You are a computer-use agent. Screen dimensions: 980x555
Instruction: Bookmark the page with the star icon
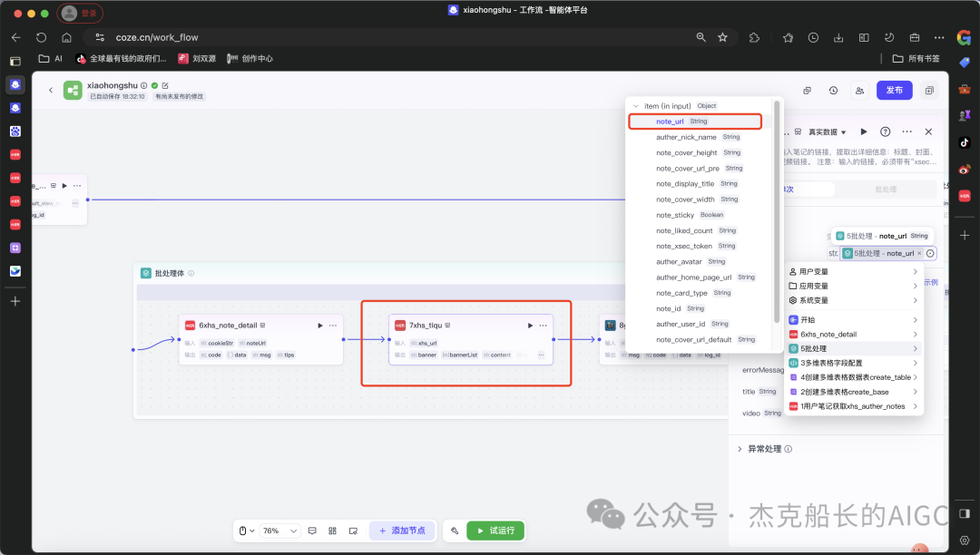[x=722, y=37]
